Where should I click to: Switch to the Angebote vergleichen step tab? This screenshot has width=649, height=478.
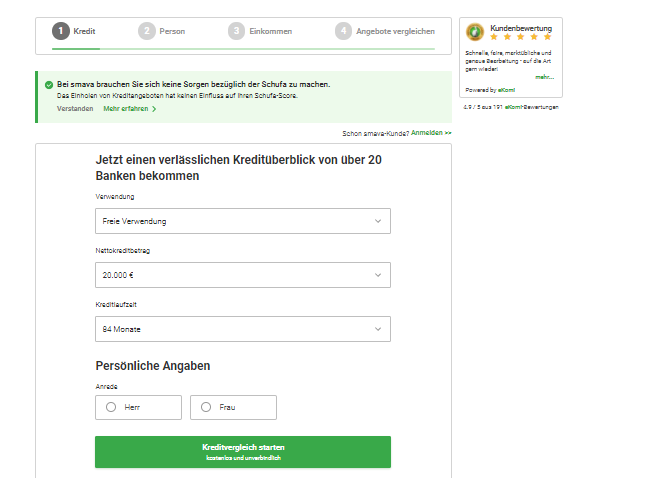pos(385,31)
